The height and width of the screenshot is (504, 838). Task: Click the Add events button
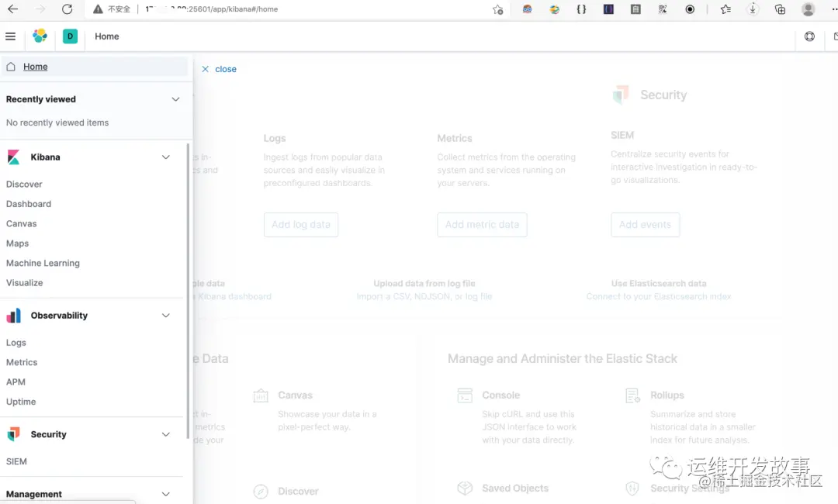[645, 225]
